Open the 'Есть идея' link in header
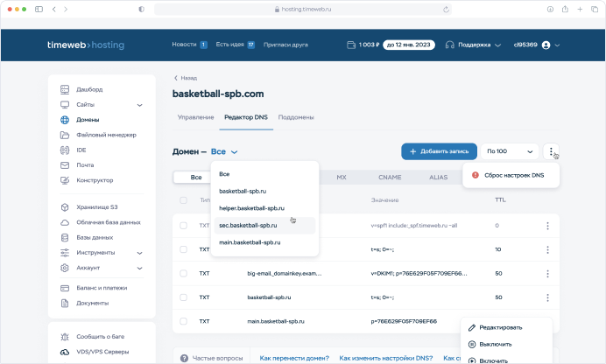Screen dimensions: 606x364 pyautogui.click(x=236, y=45)
